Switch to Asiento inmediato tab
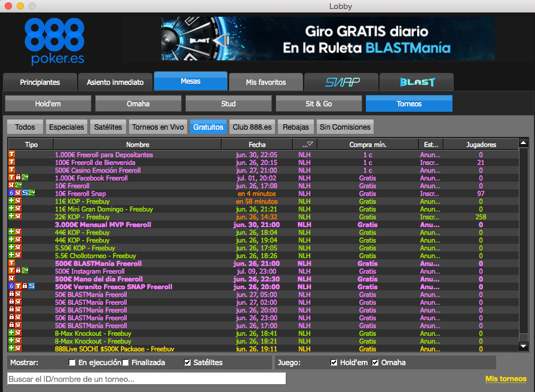The height and width of the screenshot is (392, 535). tap(115, 82)
